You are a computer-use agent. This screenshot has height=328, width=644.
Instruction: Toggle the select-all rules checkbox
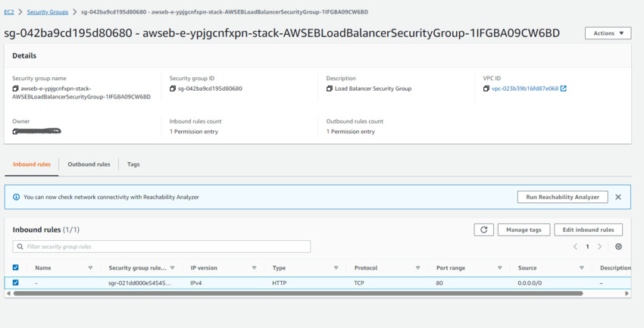pos(16,267)
